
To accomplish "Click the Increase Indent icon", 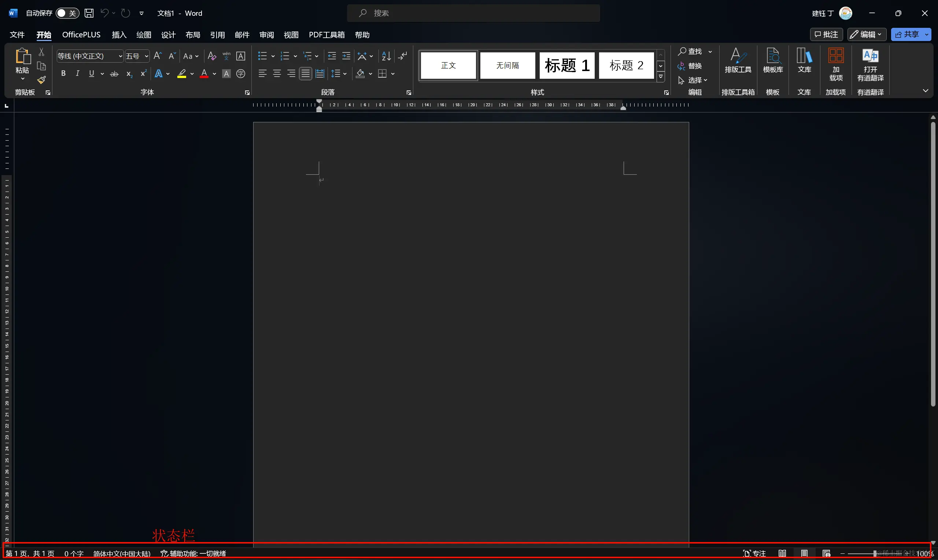I will click(x=346, y=56).
